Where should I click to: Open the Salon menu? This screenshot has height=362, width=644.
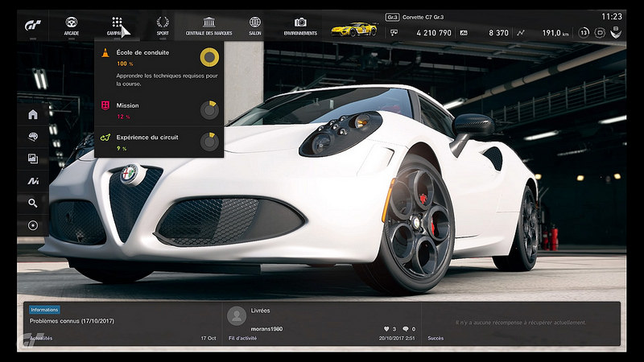[254, 26]
